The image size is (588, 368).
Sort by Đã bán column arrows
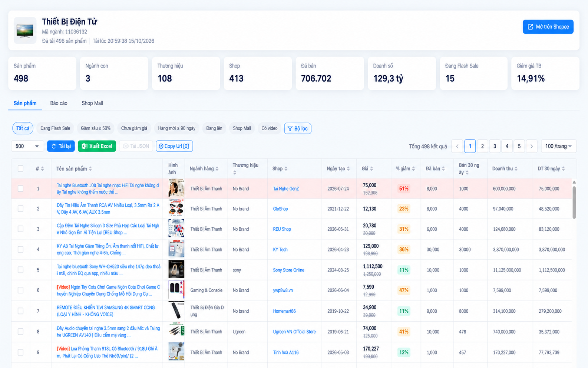pos(443,169)
